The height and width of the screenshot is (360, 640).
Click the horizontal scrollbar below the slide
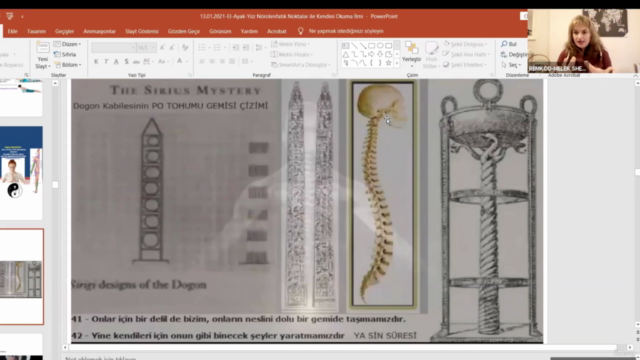tap(343, 347)
